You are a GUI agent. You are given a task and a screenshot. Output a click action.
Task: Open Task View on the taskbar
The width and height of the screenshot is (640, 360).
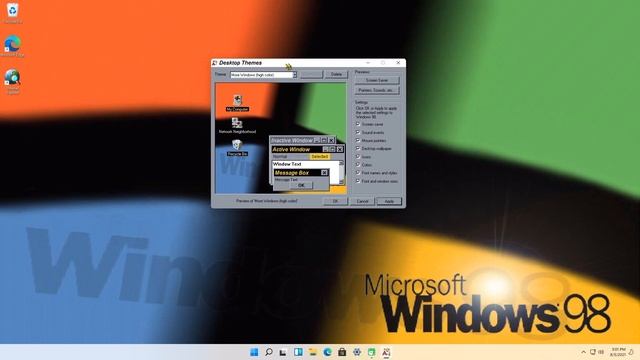(x=283, y=352)
